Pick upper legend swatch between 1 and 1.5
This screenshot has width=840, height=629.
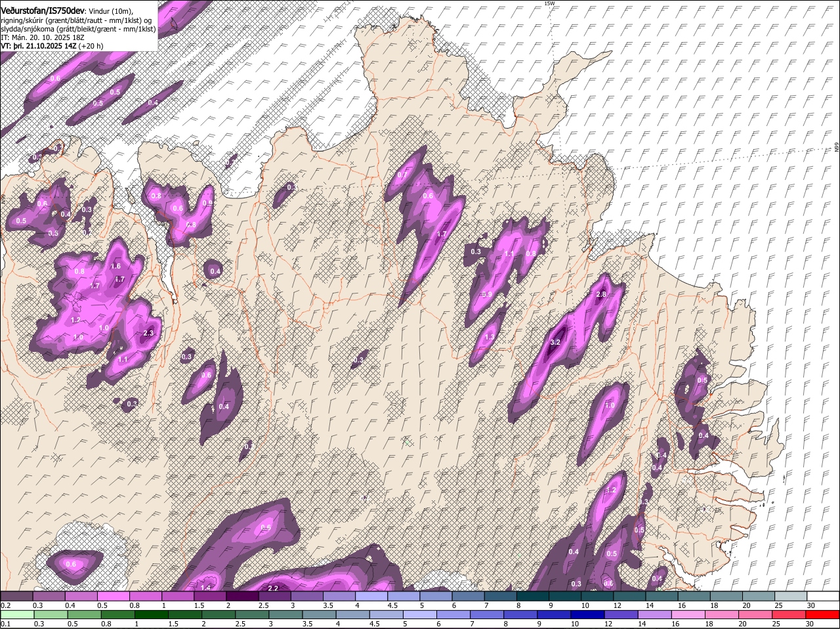[178, 596]
